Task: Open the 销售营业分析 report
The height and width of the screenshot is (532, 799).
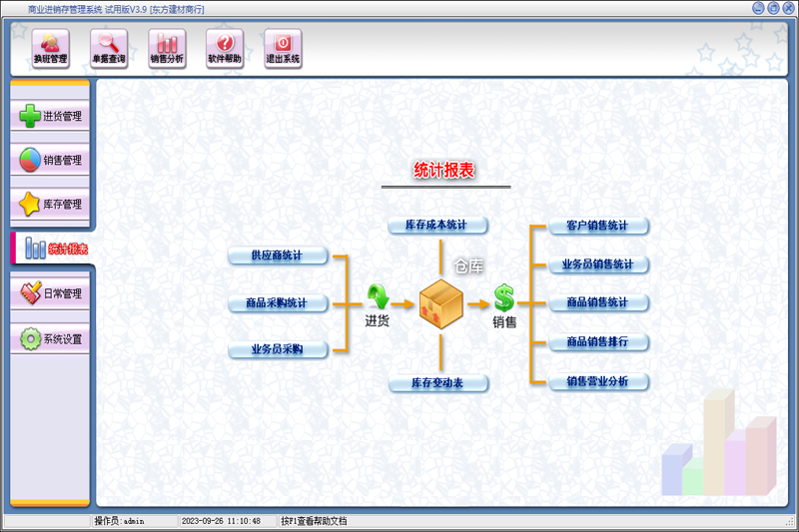Action: coord(598,381)
